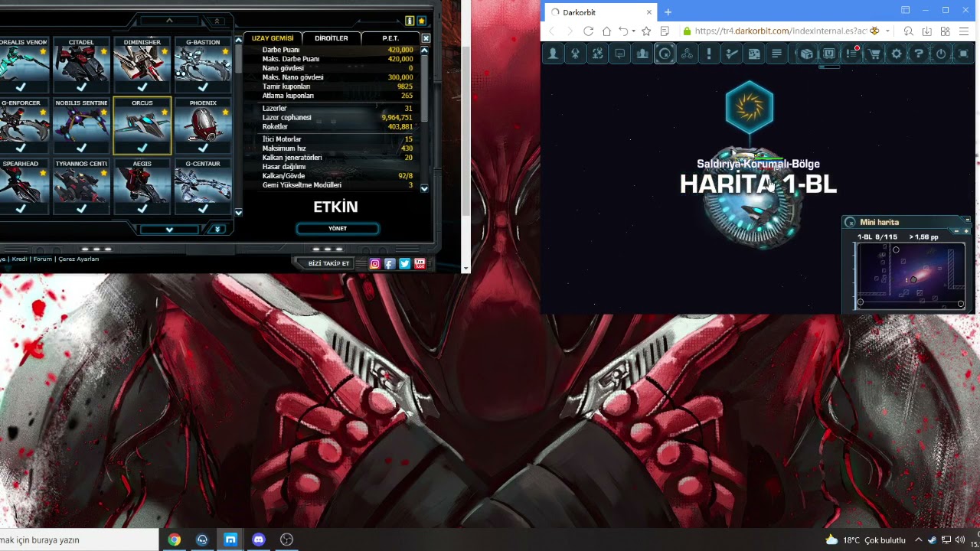
Task: Toggle checkmark under G-Bastion ship
Action: 203,87
